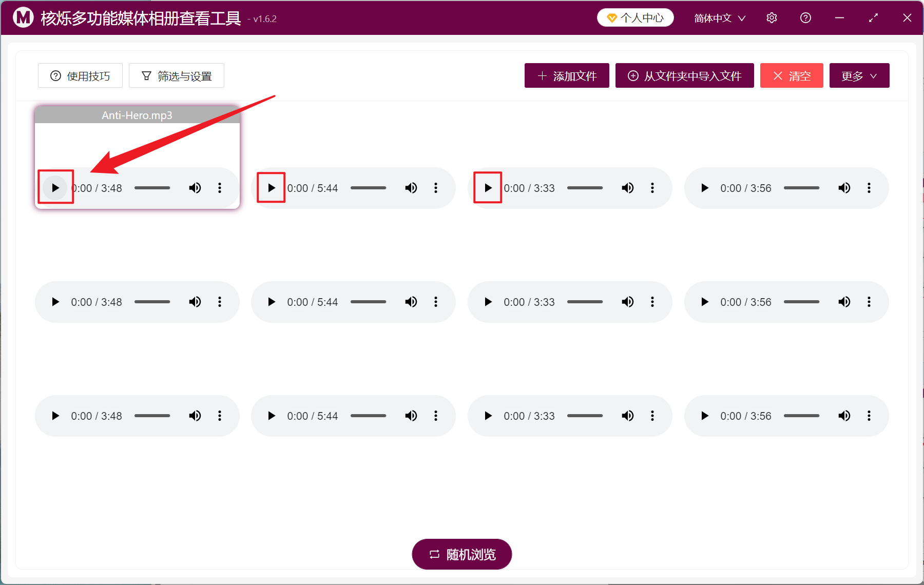Image resolution: width=924 pixels, height=585 pixels.
Task: Play the 3:56 track in top row
Action: 704,188
